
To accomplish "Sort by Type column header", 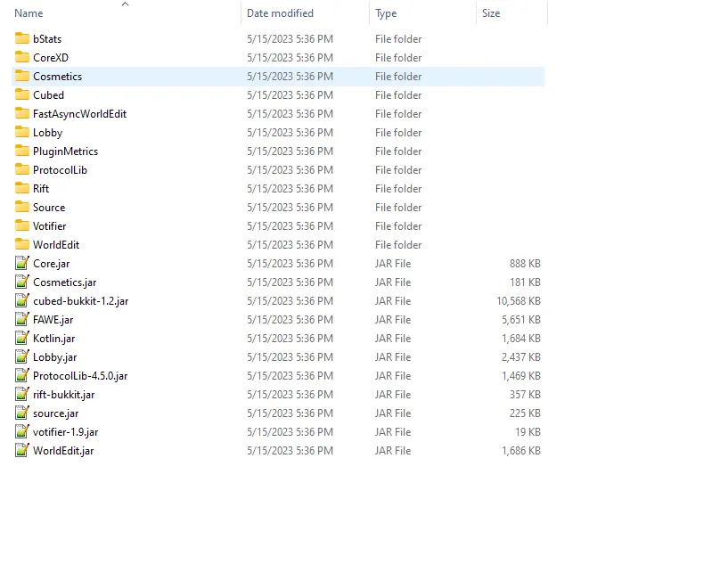I will point(386,13).
